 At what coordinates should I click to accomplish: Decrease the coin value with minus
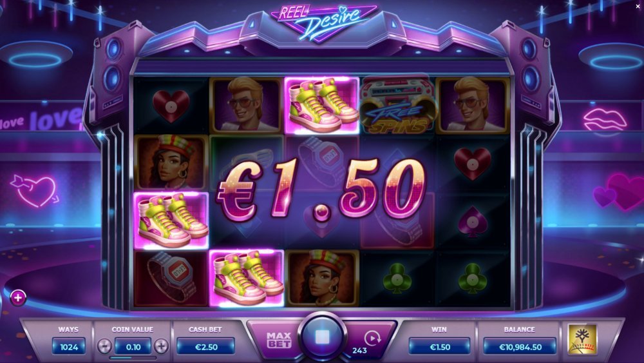tap(104, 346)
